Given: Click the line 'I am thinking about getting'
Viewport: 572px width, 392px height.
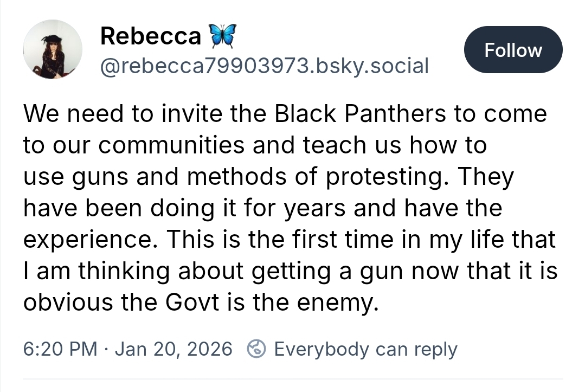Looking at the screenshot, I should (290, 271).
